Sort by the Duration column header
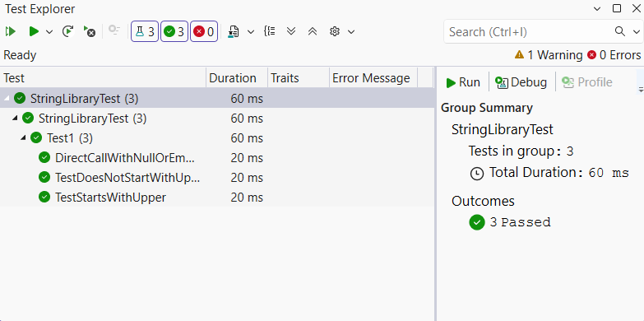Viewport: 644px width, 321px height. (x=237, y=78)
